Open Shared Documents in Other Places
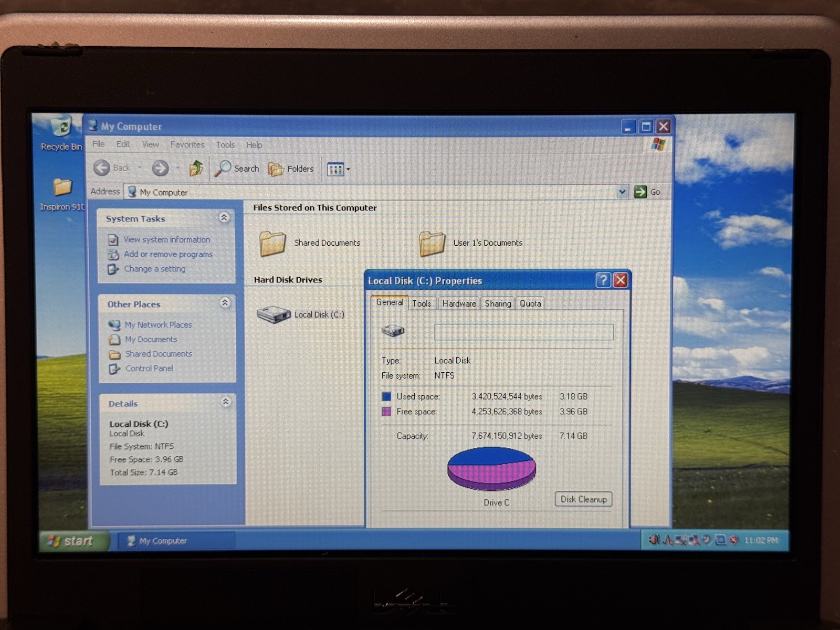The image size is (840, 630). [x=159, y=354]
